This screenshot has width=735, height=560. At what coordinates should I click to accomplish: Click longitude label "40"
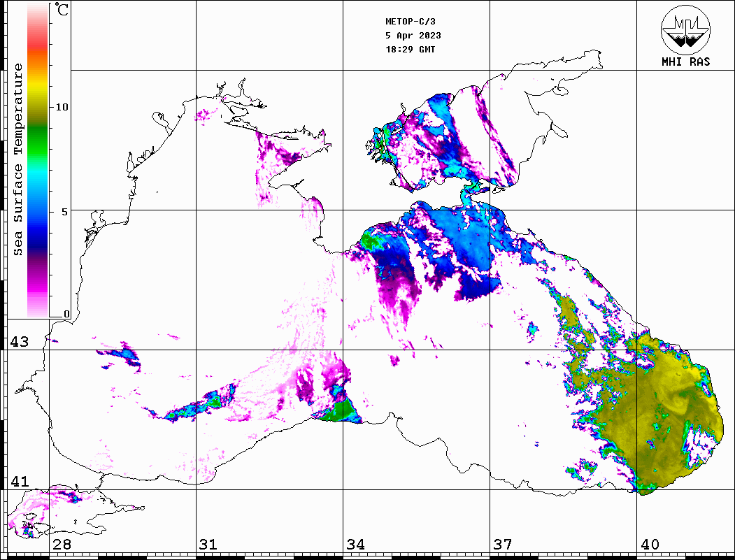tap(649, 544)
